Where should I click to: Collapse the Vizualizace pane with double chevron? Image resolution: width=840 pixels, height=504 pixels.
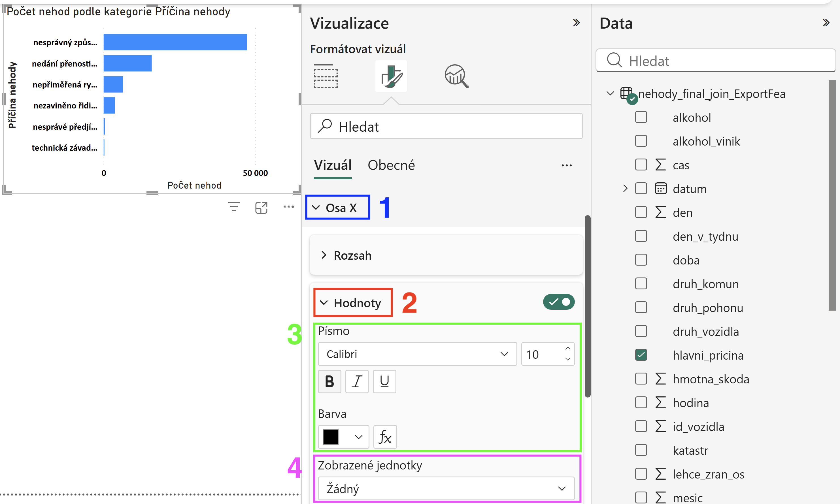(576, 23)
